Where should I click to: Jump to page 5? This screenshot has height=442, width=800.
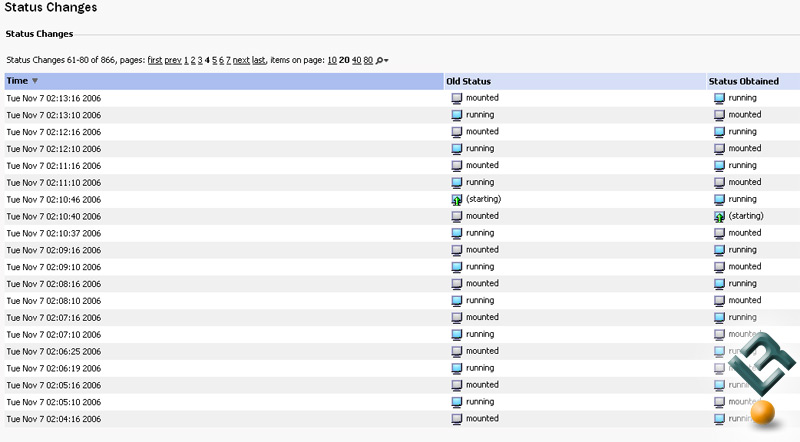(215, 60)
